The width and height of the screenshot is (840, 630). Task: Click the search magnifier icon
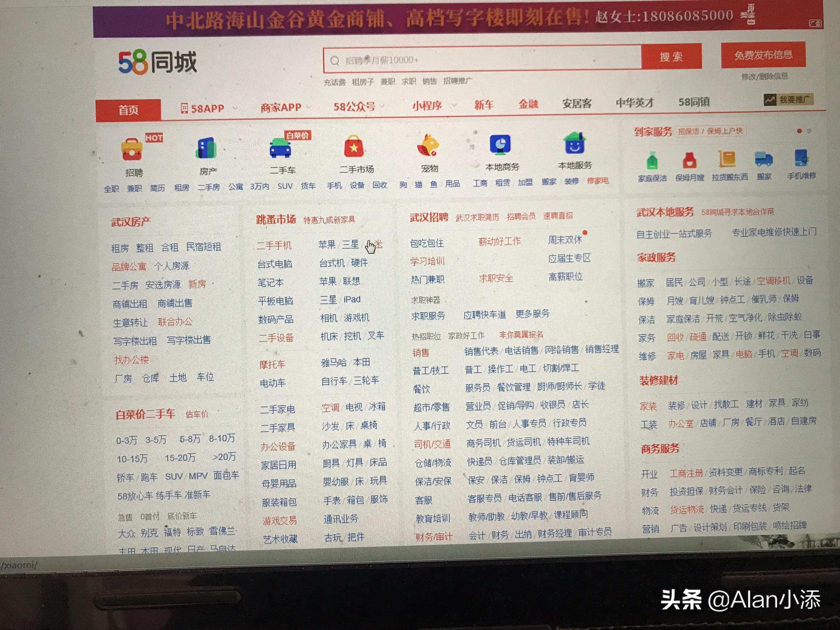[x=335, y=61]
